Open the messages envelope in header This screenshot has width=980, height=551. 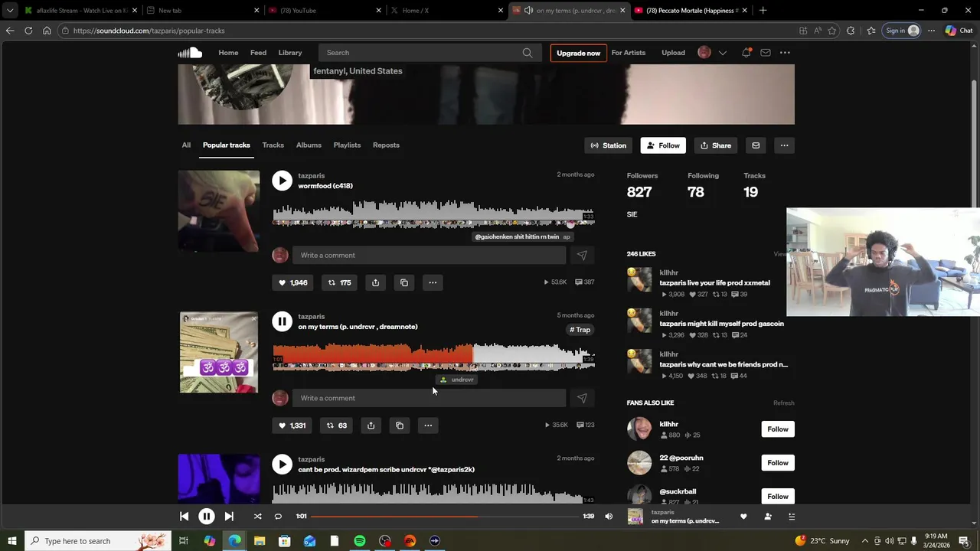(765, 53)
